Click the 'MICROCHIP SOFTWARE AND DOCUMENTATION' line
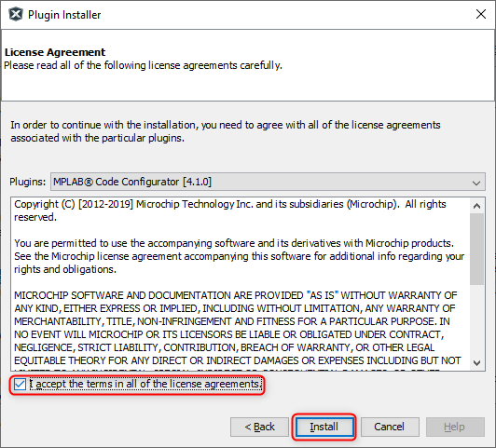Viewport: 496px width, 448px height. (x=235, y=295)
